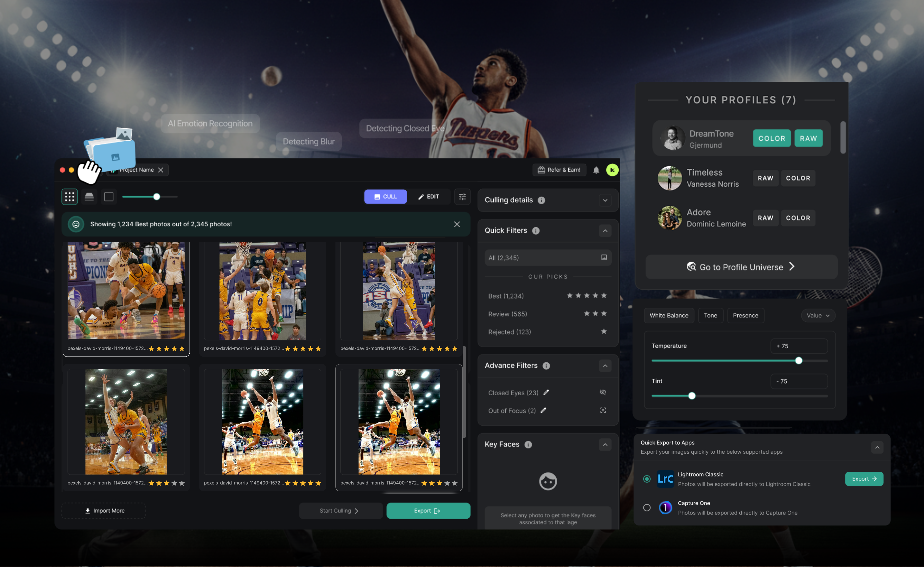Screen dimensions: 924x567
Task: Select single image view icon
Action: (x=109, y=197)
